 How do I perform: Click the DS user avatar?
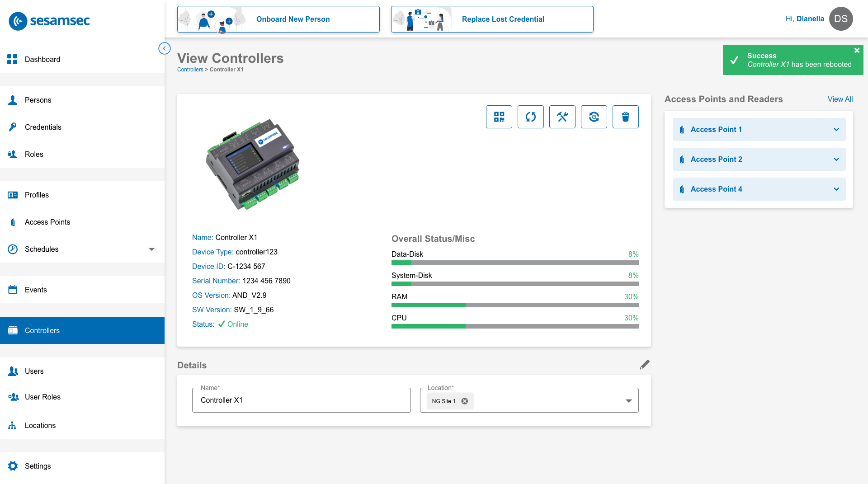[x=841, y=19]
